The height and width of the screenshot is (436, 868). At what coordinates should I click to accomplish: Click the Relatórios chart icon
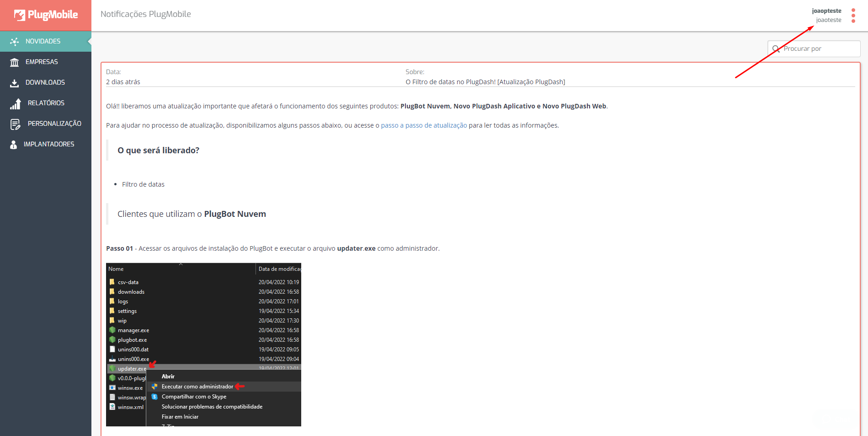pos(16,104)
